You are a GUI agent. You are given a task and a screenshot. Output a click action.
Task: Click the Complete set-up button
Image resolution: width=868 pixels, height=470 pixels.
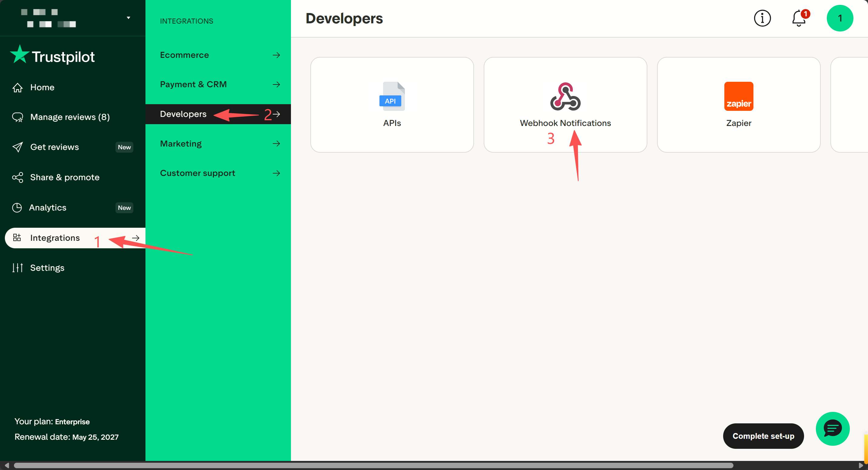763,436
